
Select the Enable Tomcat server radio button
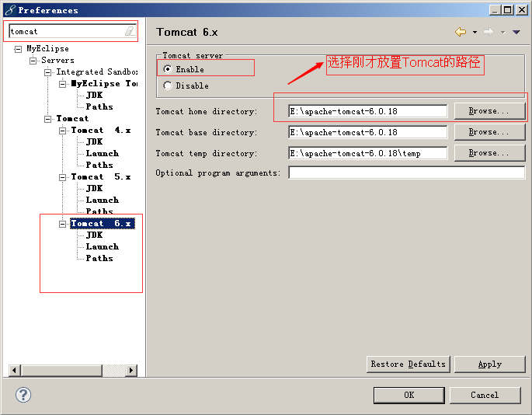click(168, 69)
